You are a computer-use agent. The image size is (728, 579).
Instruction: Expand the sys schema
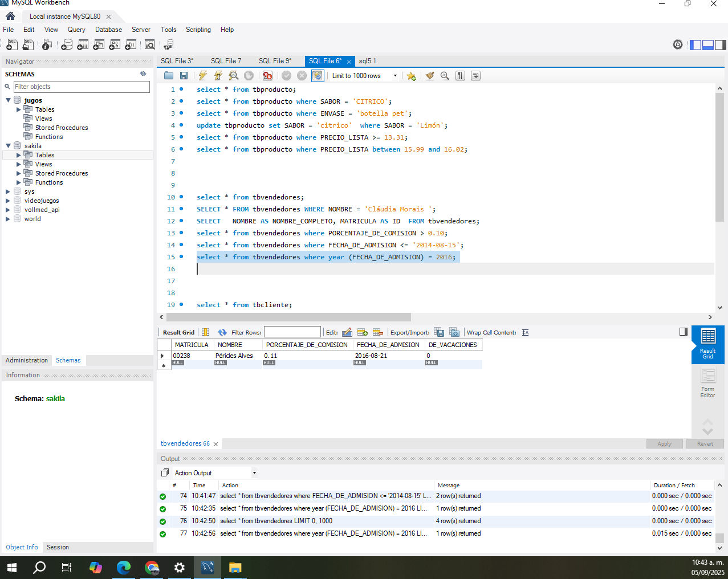point(8,191)
